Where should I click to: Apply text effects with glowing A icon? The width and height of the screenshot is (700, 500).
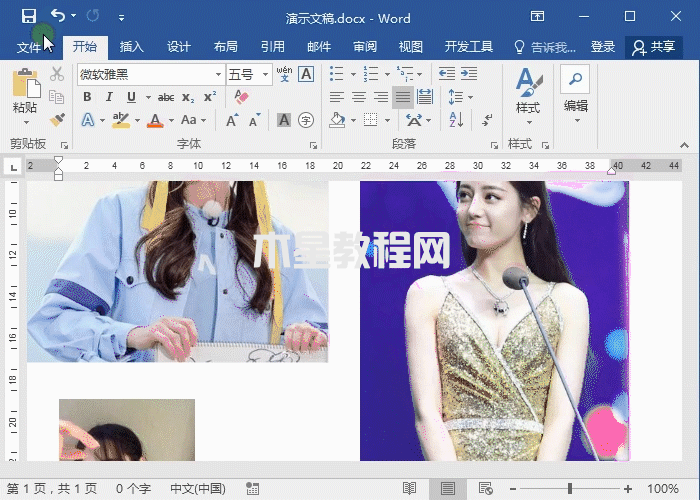pyautogui.click(x=88, y=120)
